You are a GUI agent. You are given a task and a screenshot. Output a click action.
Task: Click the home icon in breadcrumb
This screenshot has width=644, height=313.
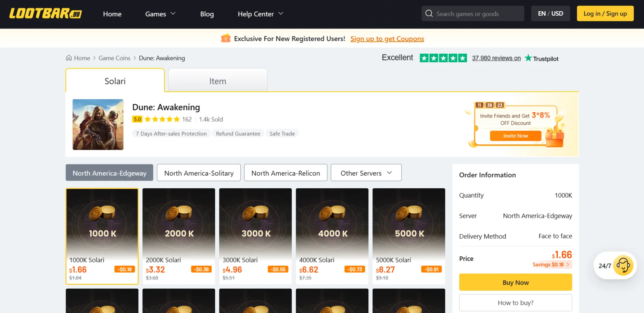(69, 58)
